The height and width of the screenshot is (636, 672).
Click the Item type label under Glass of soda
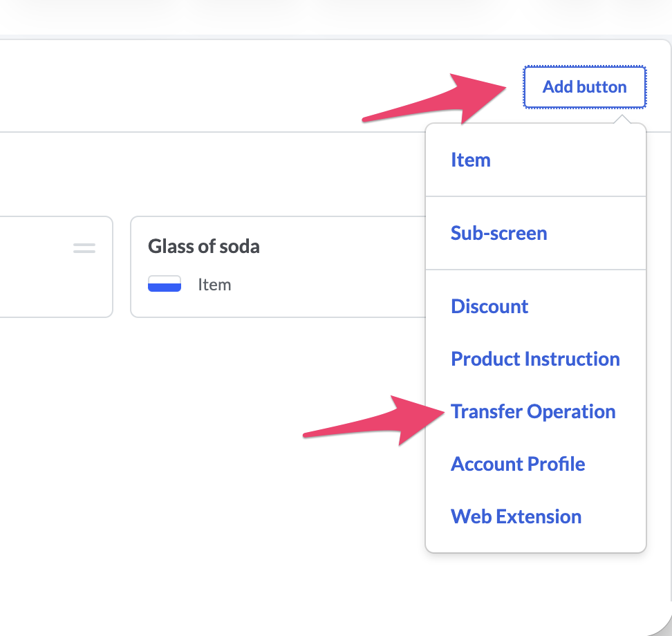214,284
